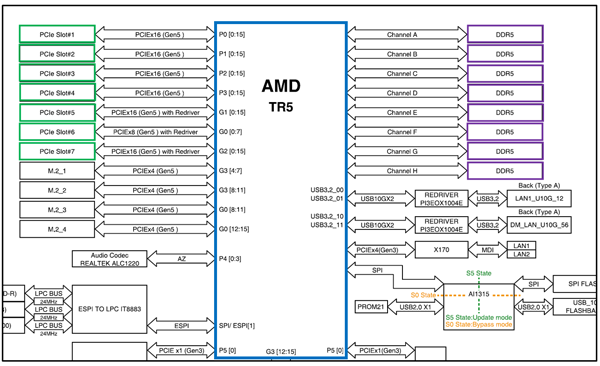
Task: Select the DM_LAN_U10G_56 port box
Action: click(x=539, y=225)
